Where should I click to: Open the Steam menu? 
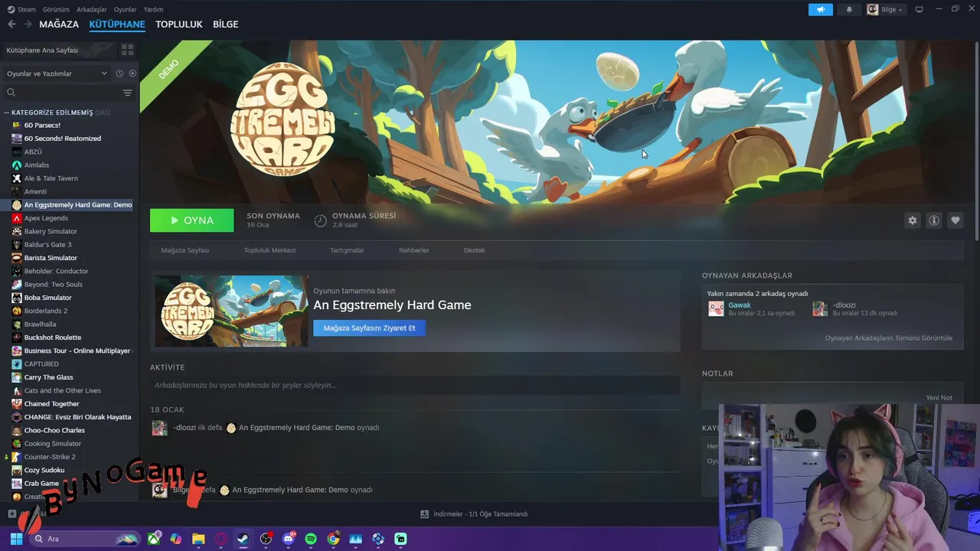(x=21, y=9)
